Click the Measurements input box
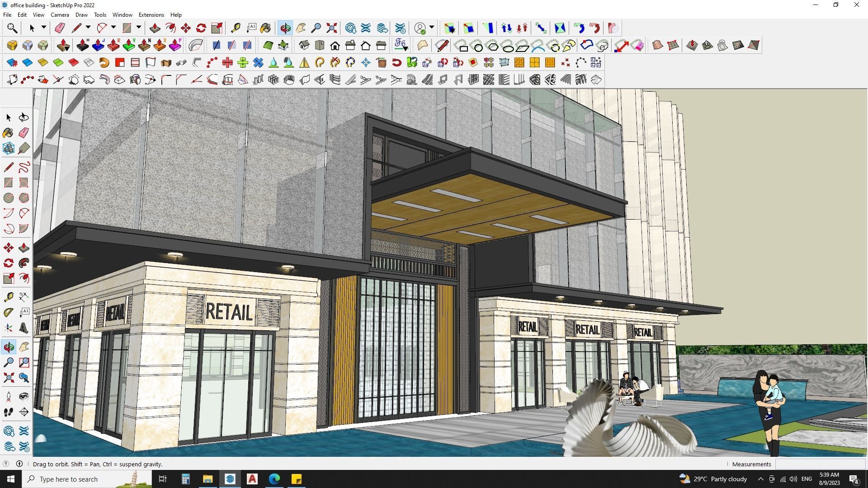The height and width of the screenshot is (488, 868). [x=820, y=464]
